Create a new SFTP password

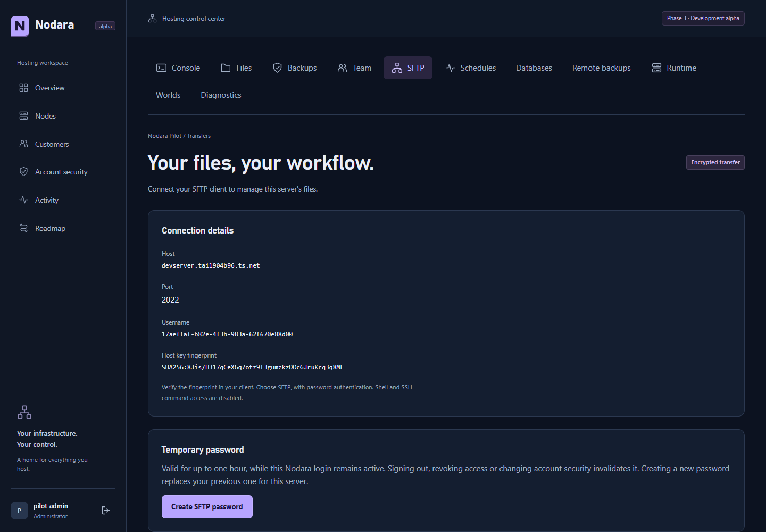click(207, 507)
